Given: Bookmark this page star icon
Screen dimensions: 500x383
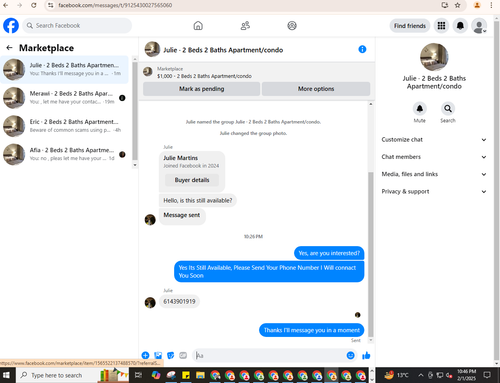Looking at the screenshot, I should click(x=458, y=5).
